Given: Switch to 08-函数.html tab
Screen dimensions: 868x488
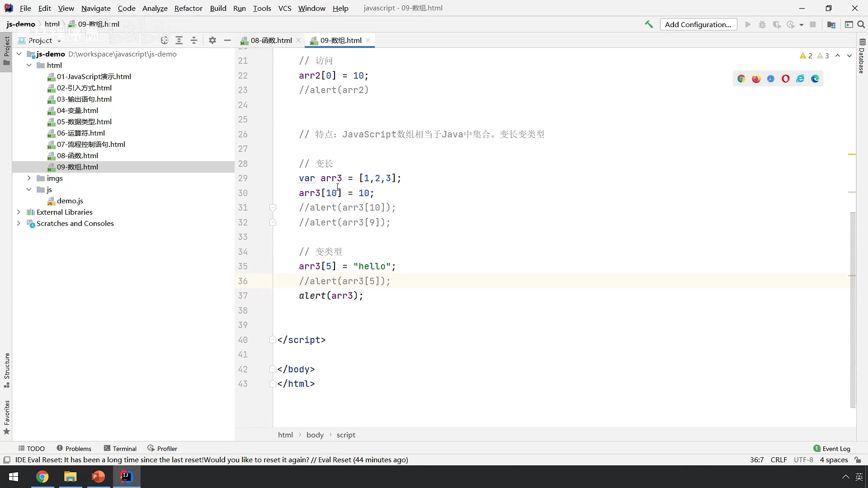Looking at the screenshot, I should pyautogui.click(x=271, y=40).
